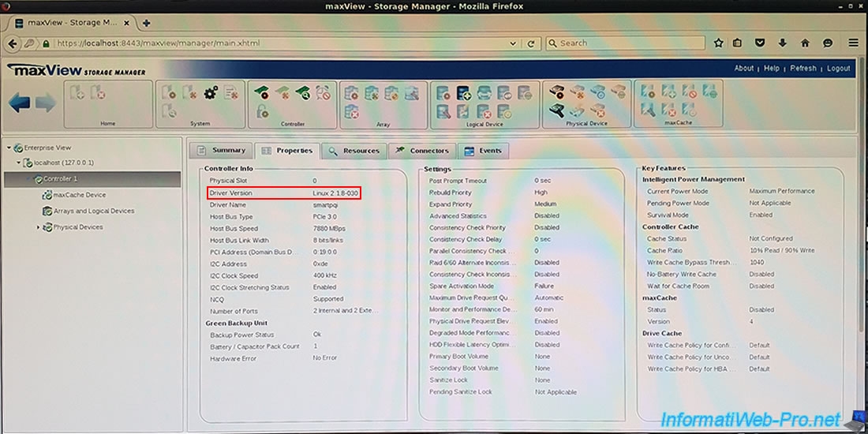
Task: Reload the page with the Firefox reload button
Action: point(530,43)
